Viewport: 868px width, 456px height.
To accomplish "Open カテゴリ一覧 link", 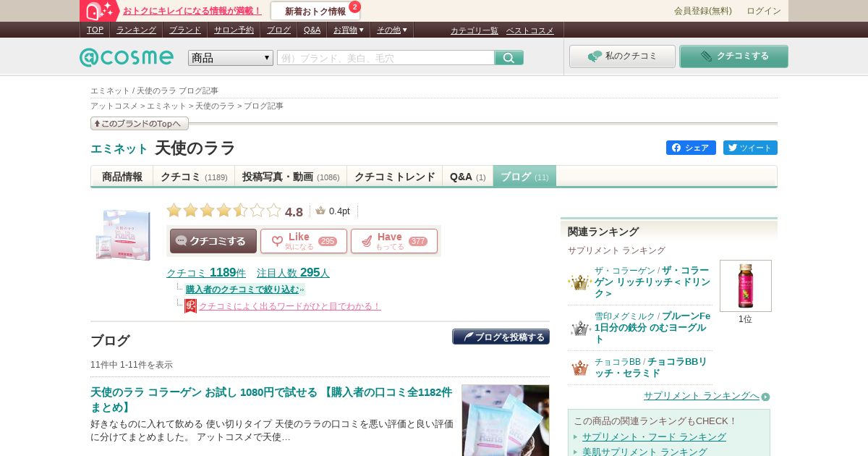I will coord(475,30).
